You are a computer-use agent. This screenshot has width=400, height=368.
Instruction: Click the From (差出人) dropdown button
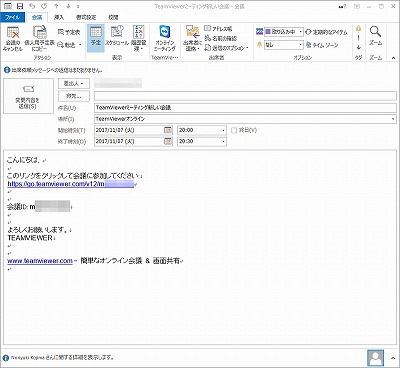[74, 83]
